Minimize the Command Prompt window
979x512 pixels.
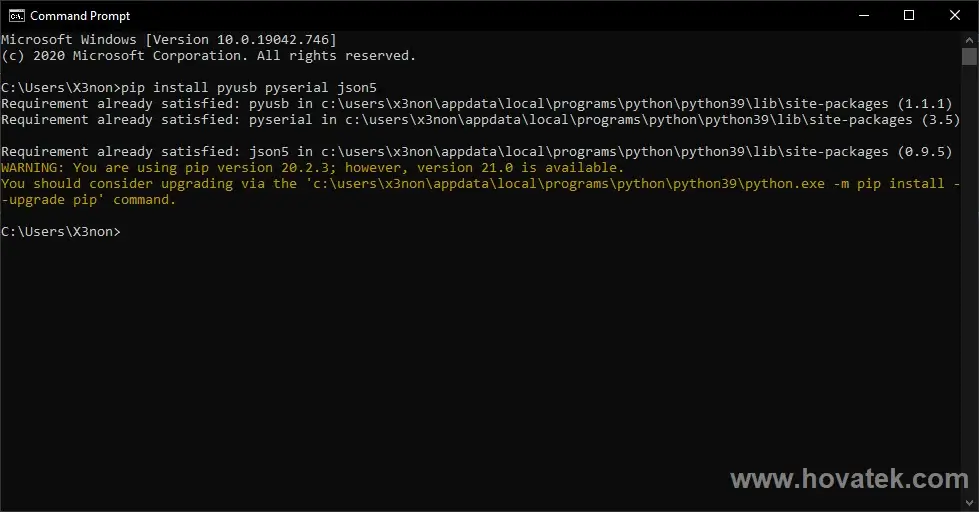(x=863, y=16)
